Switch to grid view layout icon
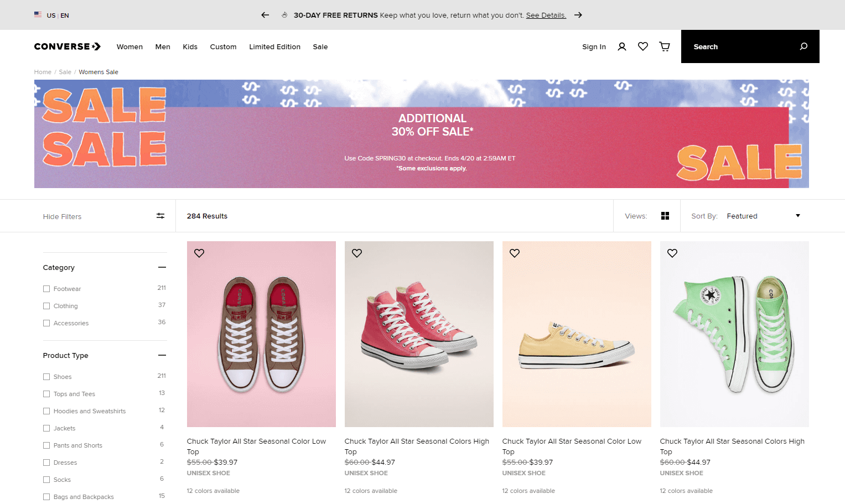The width and height of the screenshot is (845, 504). [665, 216]
